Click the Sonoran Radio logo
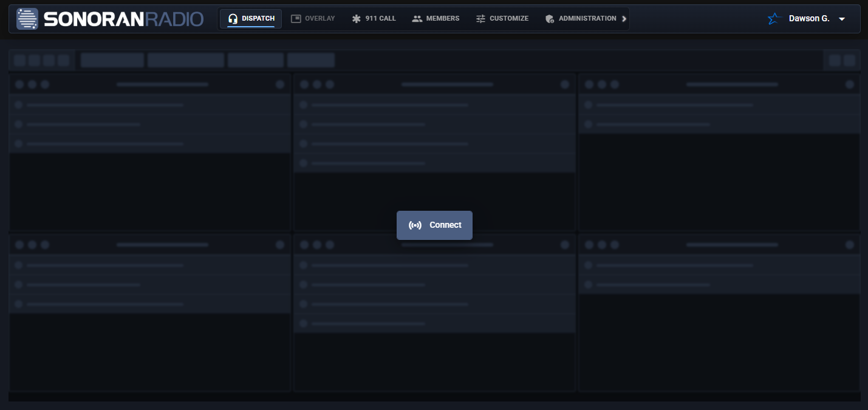Image resolution: width=868 pixels, height=410 pixels. [x=110, y=19]
